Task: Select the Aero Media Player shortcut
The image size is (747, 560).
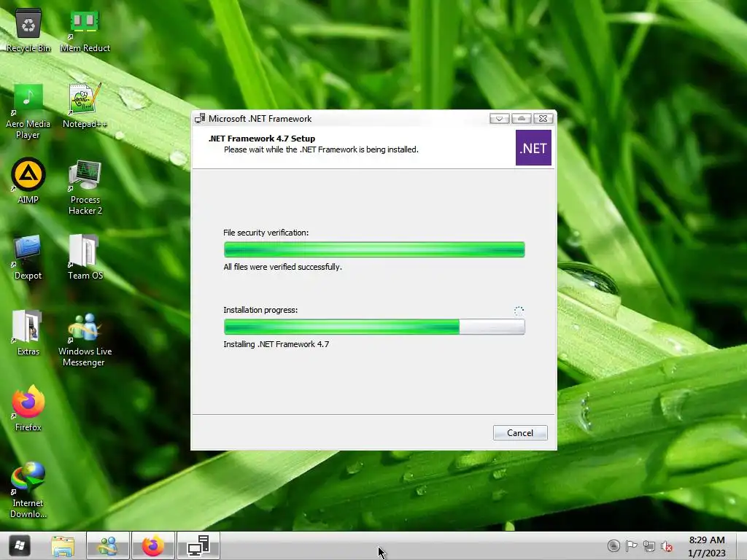Action: 28,112
